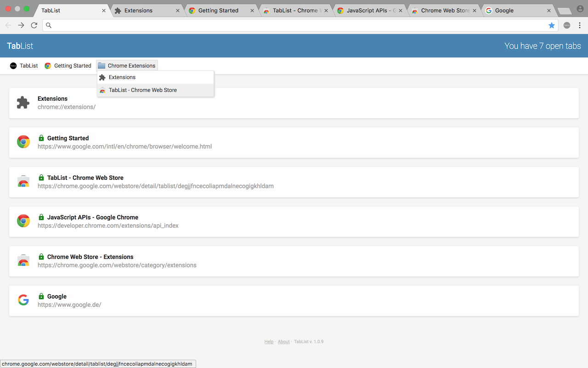This screenshot has height=368, width=588.
Task: Close the Getting Started browser tab
Action: pos(252,10)
